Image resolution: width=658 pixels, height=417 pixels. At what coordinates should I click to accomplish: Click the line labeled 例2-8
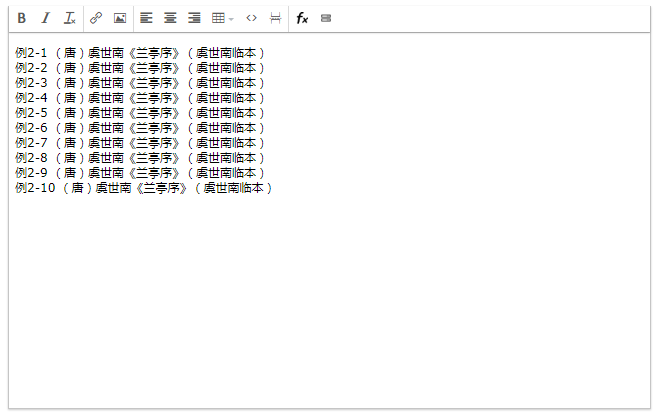tap(140, 157)
